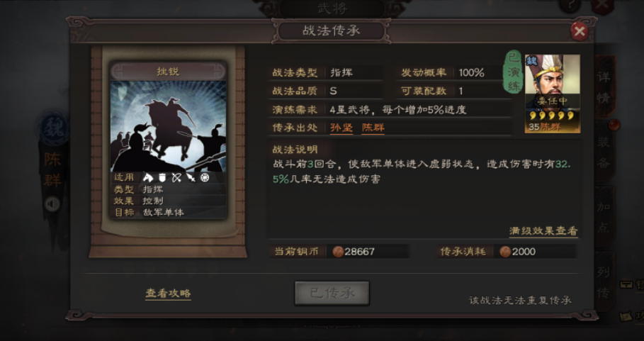
Task: Select the 陈群 general portrait card
Action: pyautogui.click(x=553, y=94)
